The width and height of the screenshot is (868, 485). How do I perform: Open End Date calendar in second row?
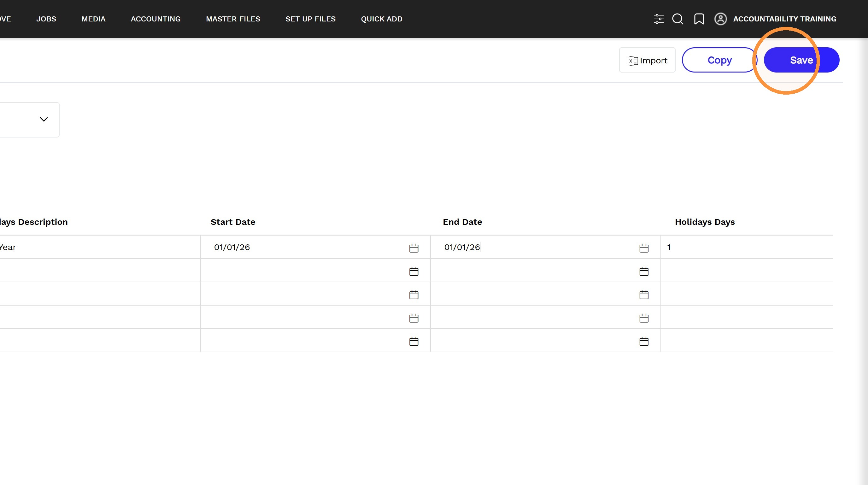tap(644, 271)
